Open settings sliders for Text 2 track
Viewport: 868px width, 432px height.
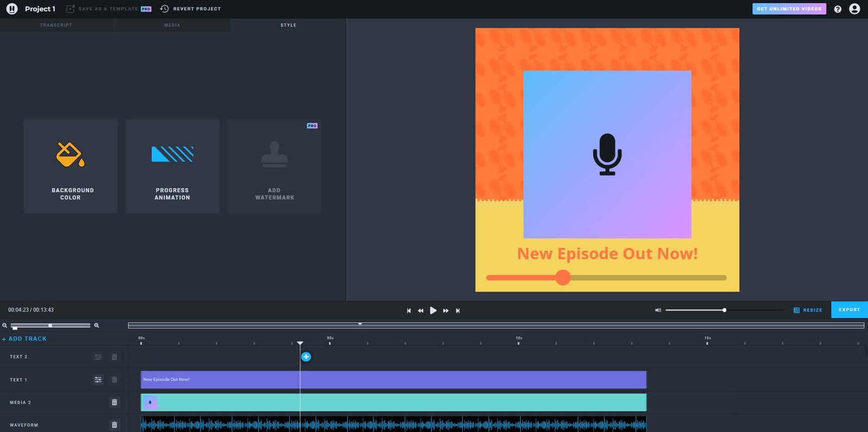(x=98, y=357)
